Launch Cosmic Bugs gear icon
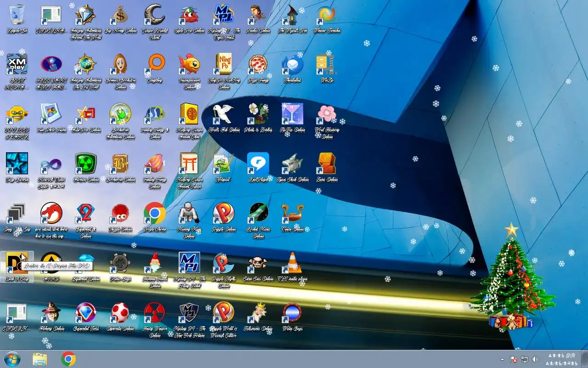This screenshot has width=588, height=368. click(x=120, y=263)
